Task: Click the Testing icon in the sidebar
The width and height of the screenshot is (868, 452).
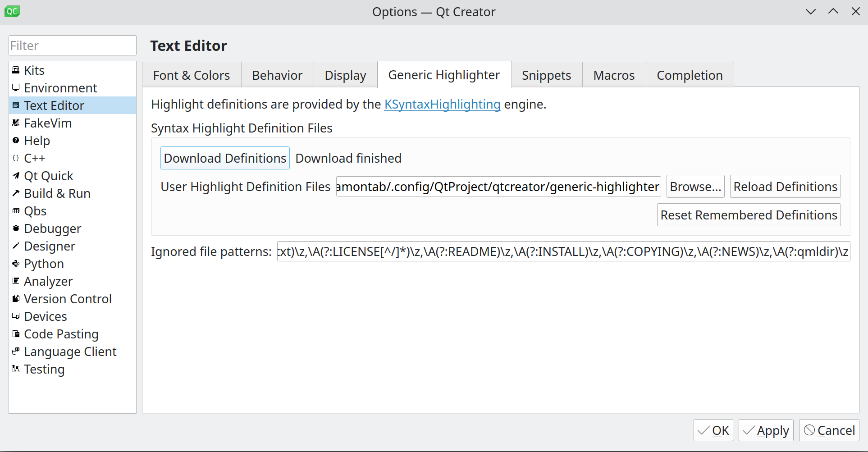Action: click(16, 369)
